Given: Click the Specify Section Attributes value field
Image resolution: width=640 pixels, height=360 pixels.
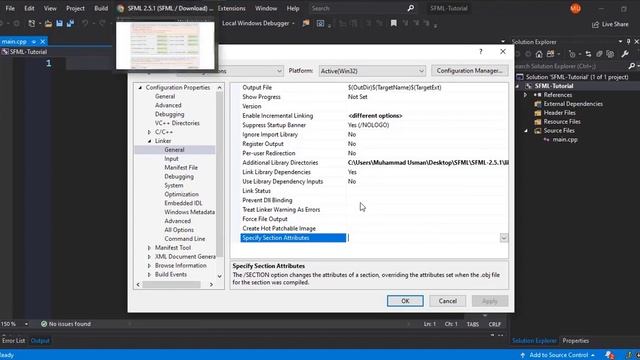Looking at the screenshot, I should 423,238.
